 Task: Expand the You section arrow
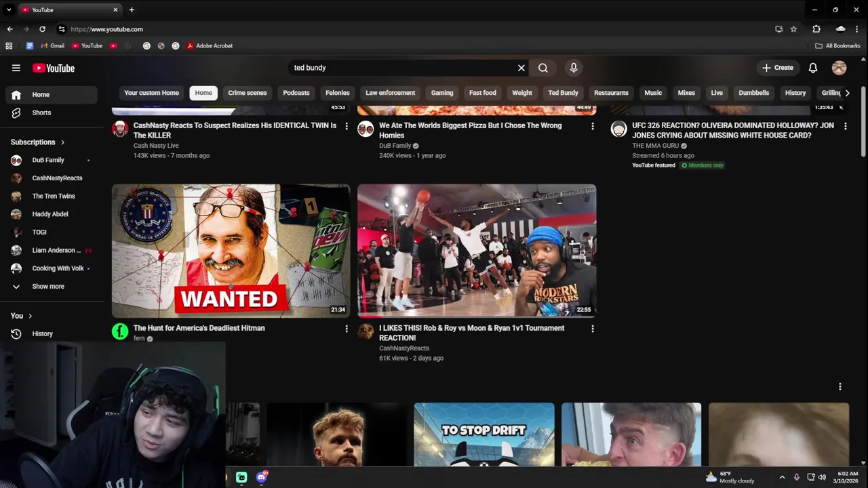[30, 316]
